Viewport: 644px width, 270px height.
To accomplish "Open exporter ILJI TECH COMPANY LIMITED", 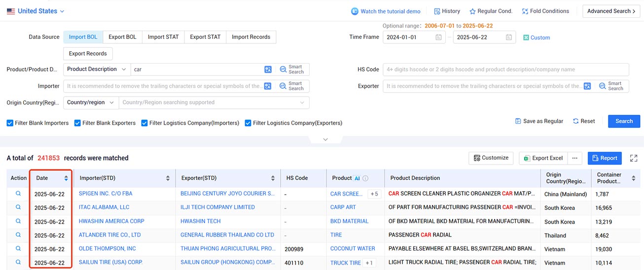I will point(217,207).
